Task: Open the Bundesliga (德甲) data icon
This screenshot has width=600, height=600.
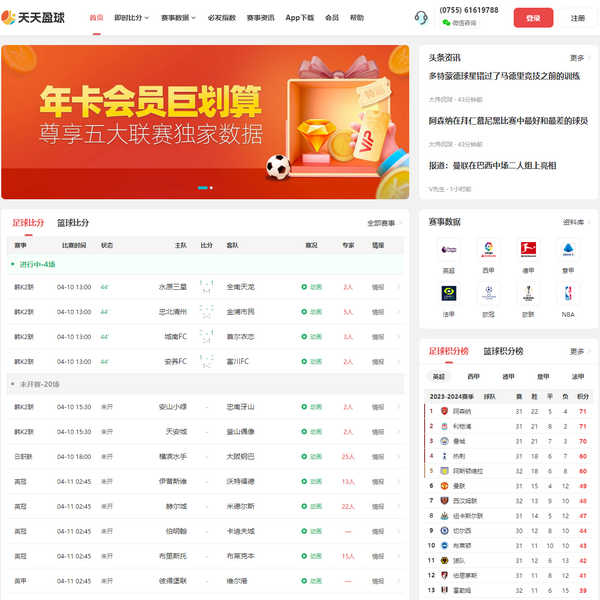Action: (528, 250)
